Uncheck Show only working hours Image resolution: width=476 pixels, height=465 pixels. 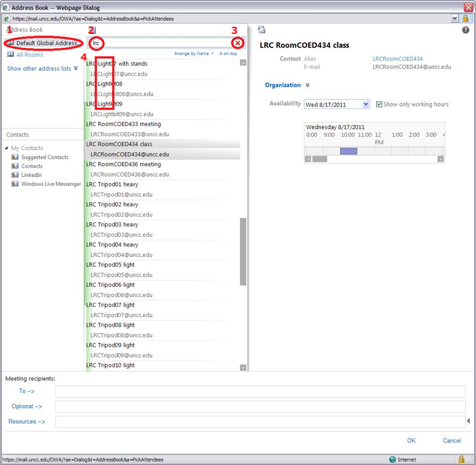coord(379,104)
